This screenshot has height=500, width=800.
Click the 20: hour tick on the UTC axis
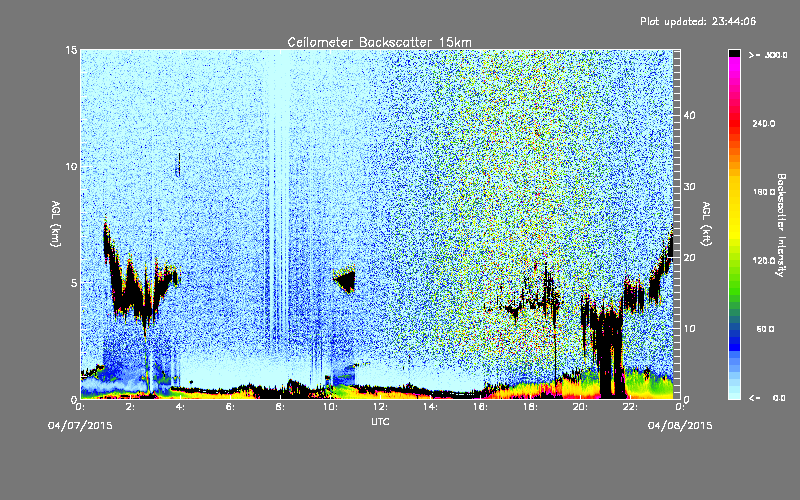tap(580, 407)
